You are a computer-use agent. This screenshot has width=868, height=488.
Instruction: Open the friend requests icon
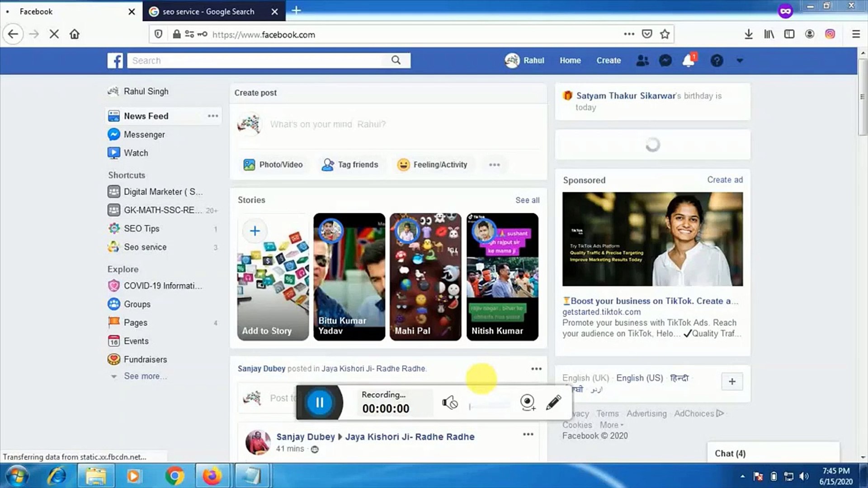coord(642,60)
